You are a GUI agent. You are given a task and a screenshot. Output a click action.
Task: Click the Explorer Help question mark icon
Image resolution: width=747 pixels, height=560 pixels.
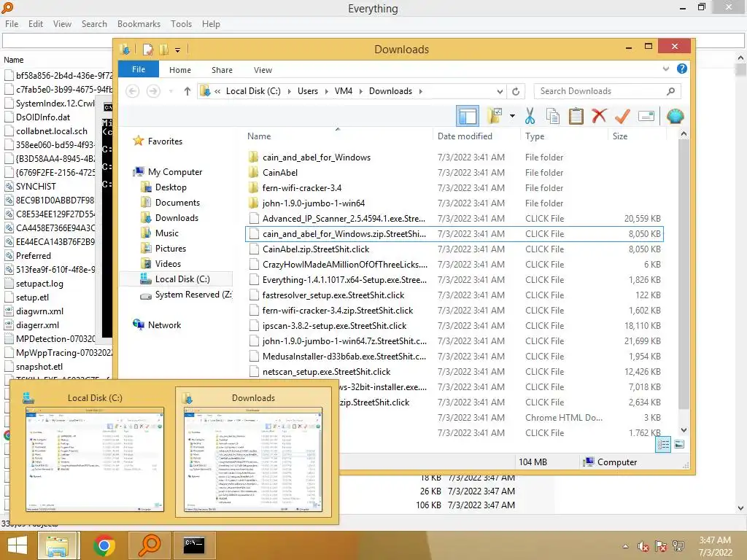point(682,69)
